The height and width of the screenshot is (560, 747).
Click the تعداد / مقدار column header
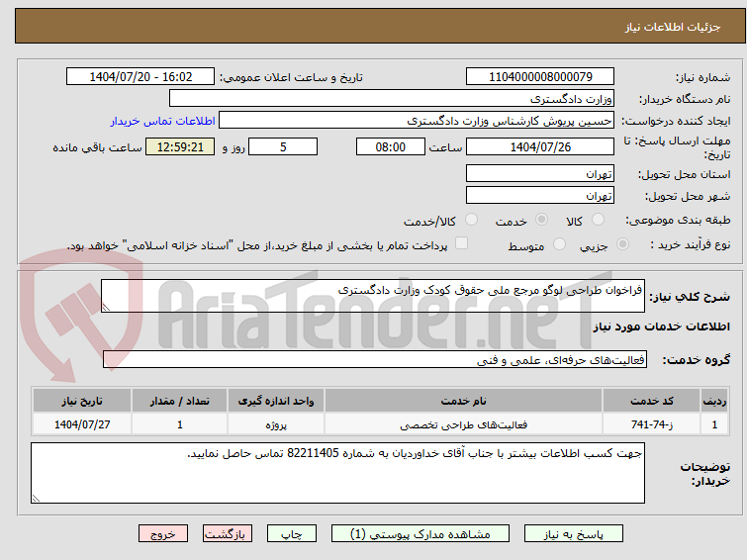(x=180, y=401)
